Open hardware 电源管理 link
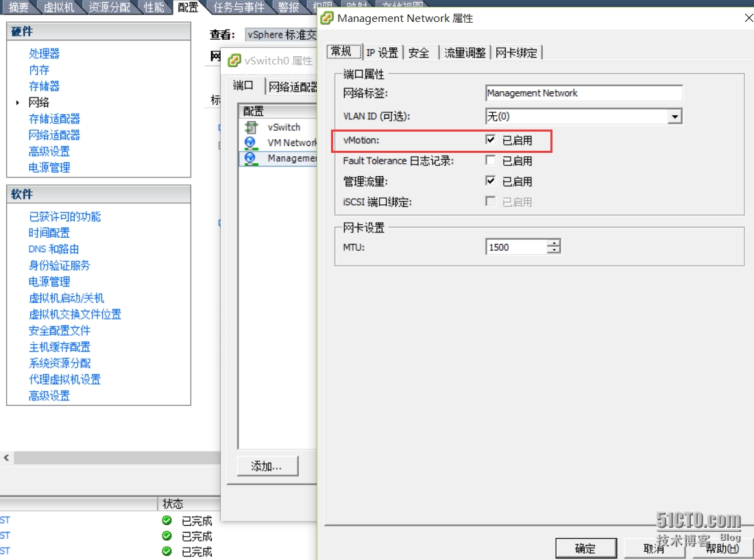Screen dimensions: 754x560 pos(49,168)
